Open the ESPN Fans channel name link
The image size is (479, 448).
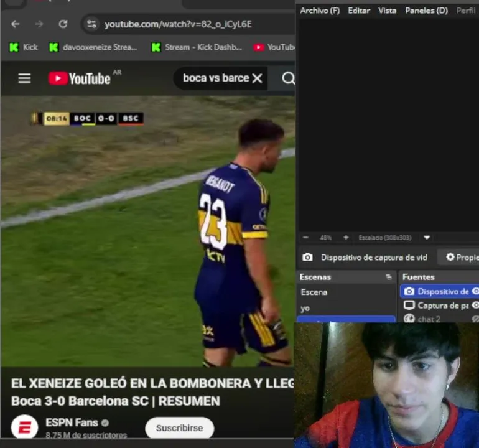point(72,422)
